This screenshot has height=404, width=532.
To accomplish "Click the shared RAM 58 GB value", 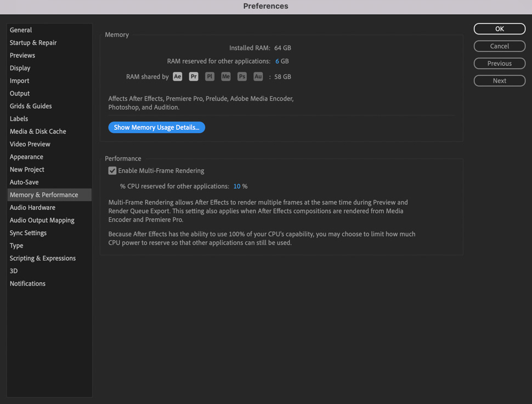I will (282, 77).
